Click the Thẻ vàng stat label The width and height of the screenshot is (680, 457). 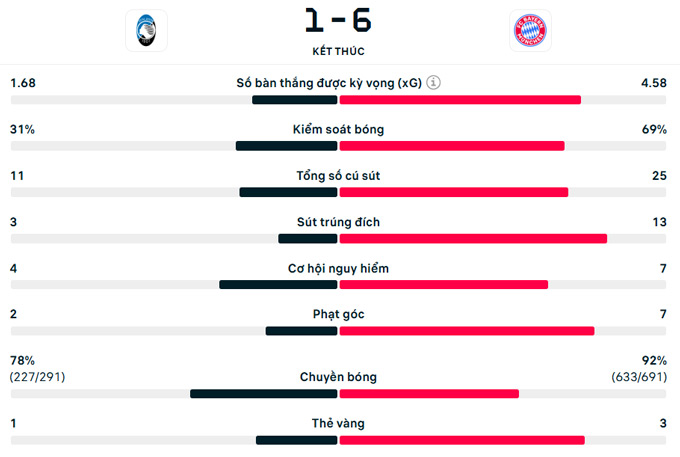(338, 423)
